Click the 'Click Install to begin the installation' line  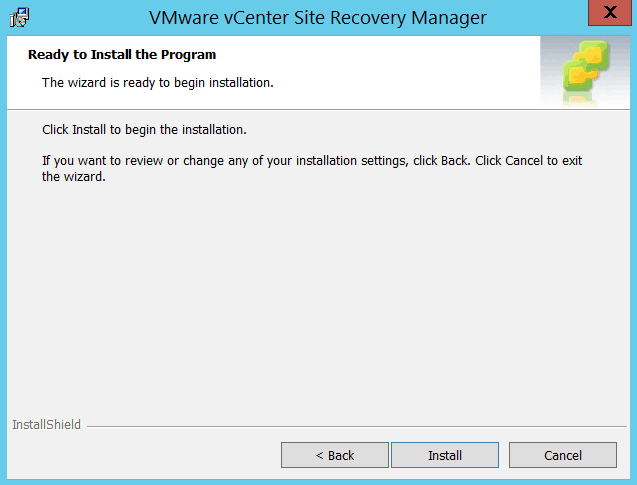click(144, 130)
